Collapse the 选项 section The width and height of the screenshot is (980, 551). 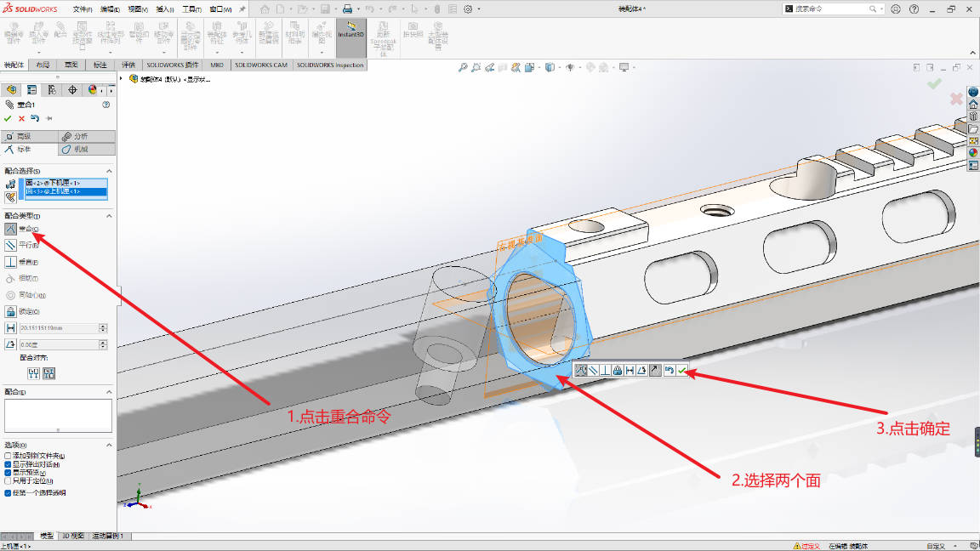pyautogui.click(x=109, y=445)
